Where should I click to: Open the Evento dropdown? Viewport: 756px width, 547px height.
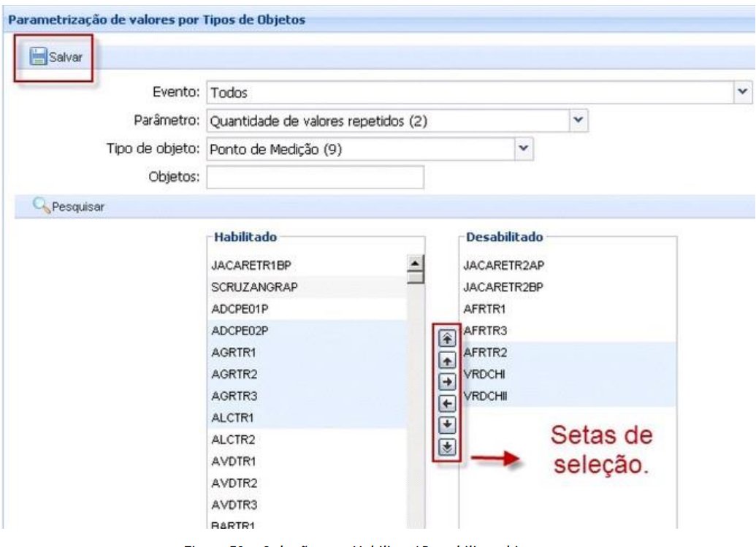[743, 92]
